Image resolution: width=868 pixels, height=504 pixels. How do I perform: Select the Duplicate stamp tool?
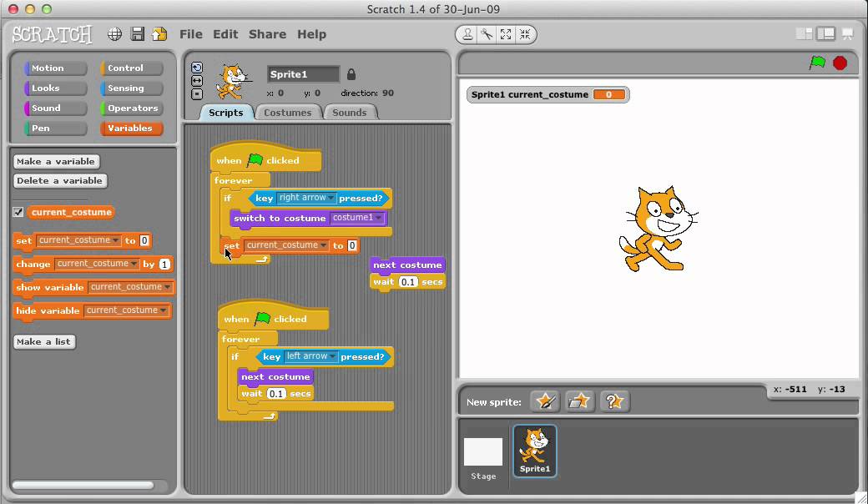coord(467,34)
